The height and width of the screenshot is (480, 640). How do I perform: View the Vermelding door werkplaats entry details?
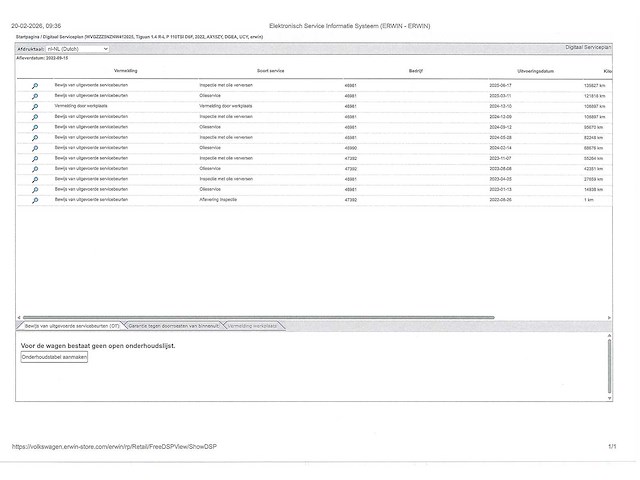point(35,107)
